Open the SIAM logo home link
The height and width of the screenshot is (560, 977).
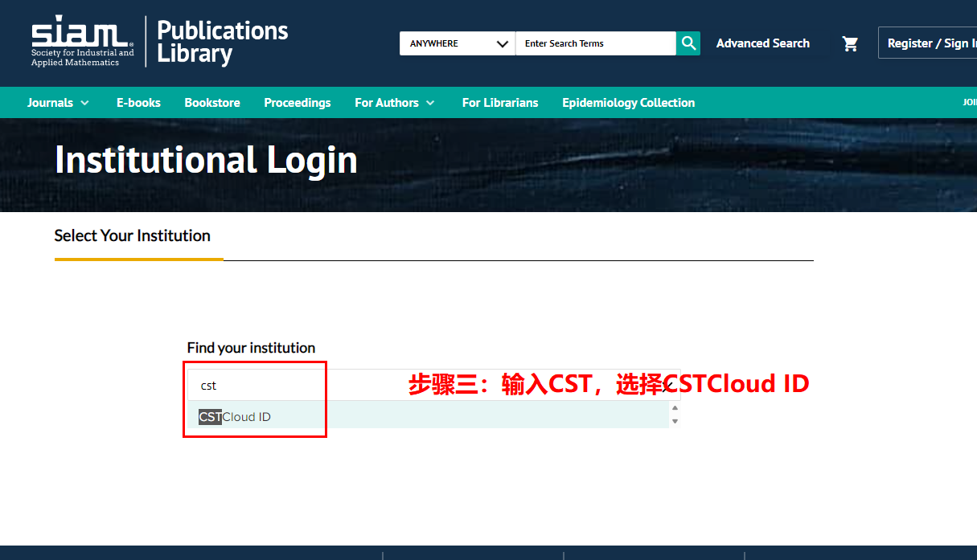[83, 41]
